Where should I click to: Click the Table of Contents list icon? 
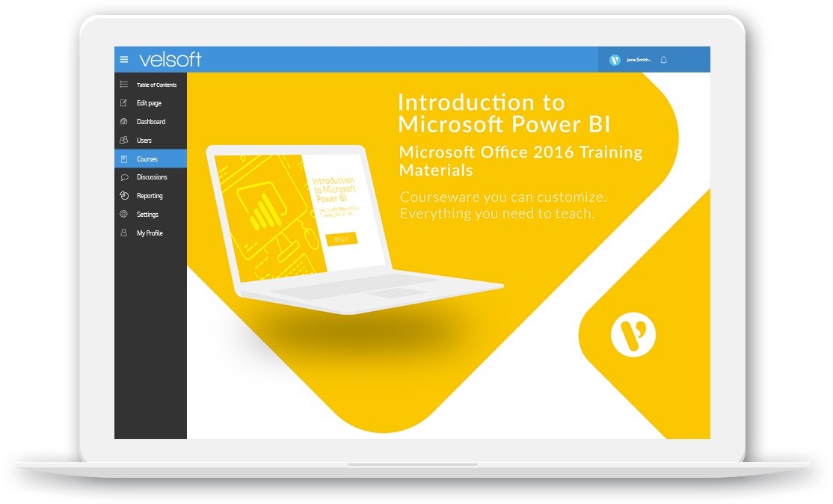click(124, 84)
